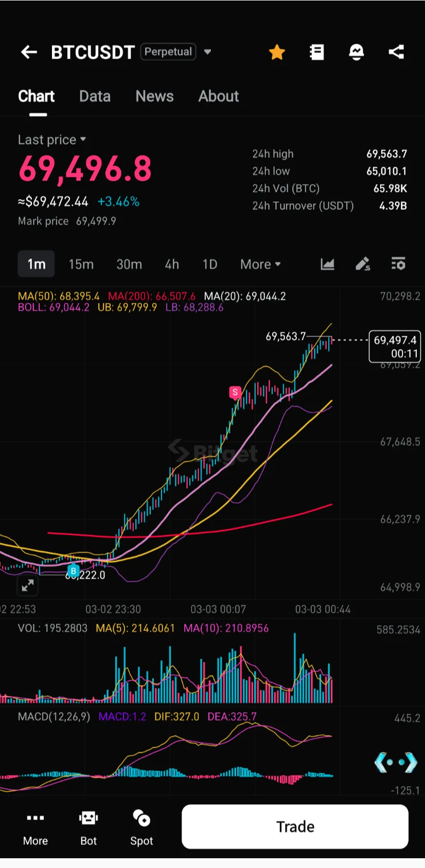Expand chart to fullscreen
The image size is (425, 868).
pyautogui.click(x=27, y=585)
